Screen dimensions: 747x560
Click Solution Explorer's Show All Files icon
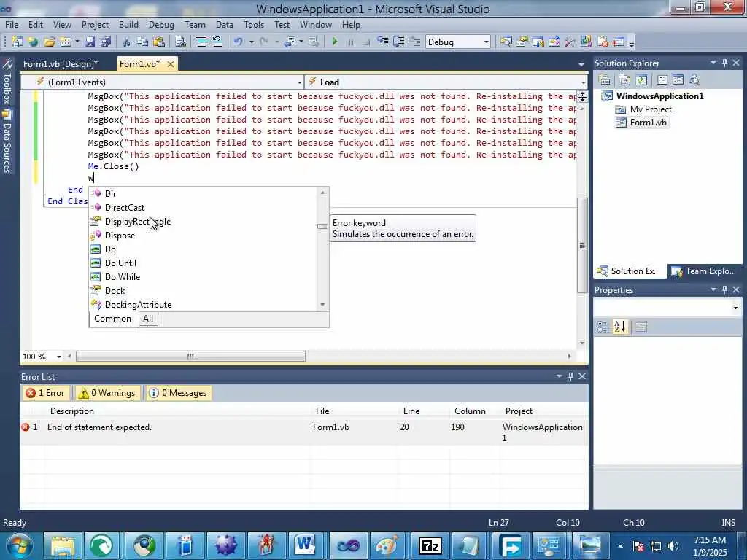625,80
